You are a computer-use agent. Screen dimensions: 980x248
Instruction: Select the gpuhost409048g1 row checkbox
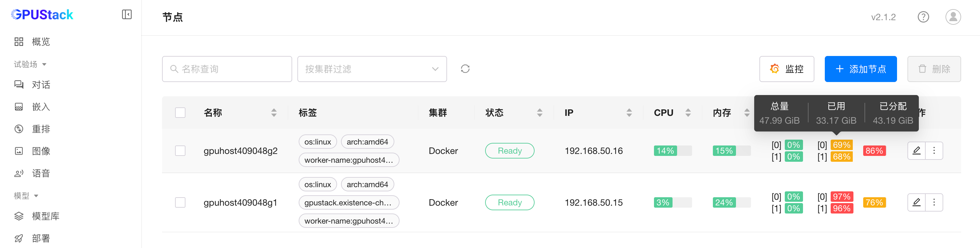click(x=180, y=202)
